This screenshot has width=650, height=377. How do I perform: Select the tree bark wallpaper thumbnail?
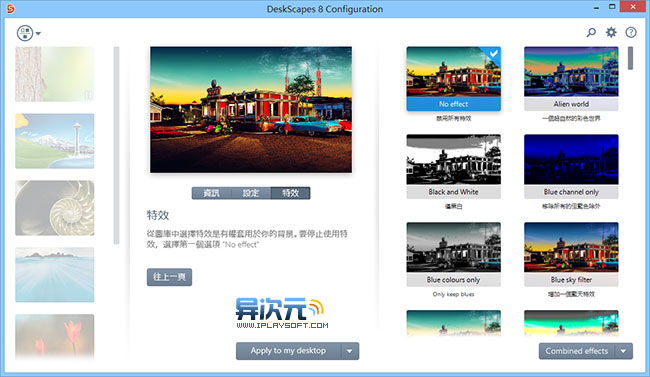55,74
